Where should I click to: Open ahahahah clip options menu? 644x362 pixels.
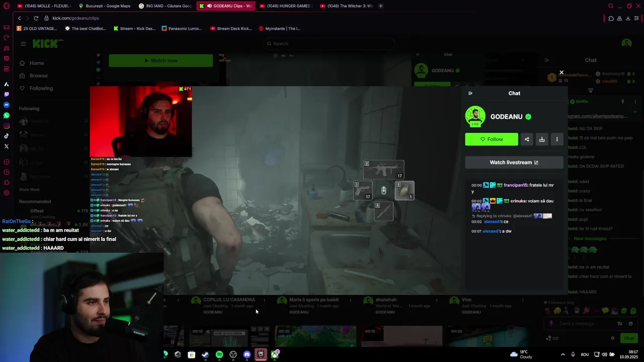(436, 300)
